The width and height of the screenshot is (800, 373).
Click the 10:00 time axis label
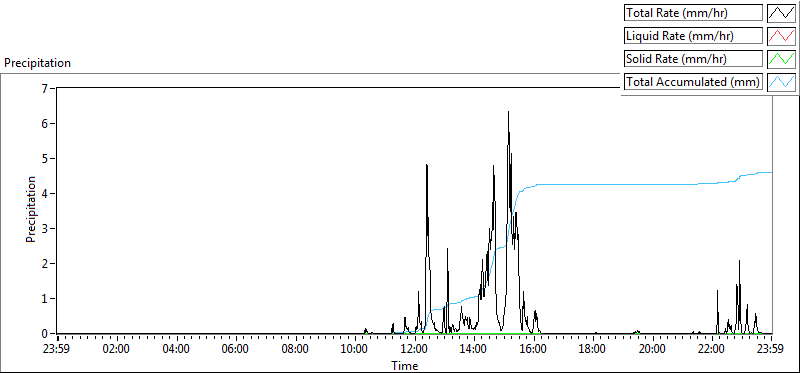(355, 350)
